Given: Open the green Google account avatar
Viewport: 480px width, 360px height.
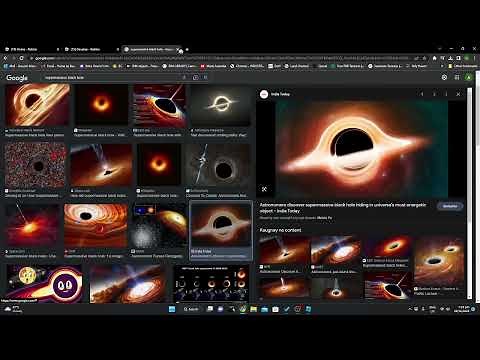Looking at the screenshot, I should 469,77.
